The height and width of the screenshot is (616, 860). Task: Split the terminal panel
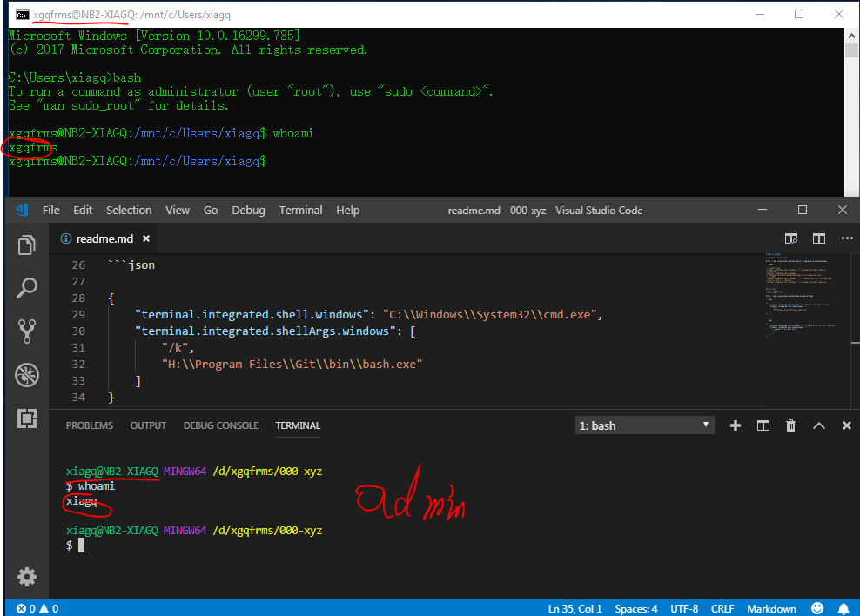763,425
